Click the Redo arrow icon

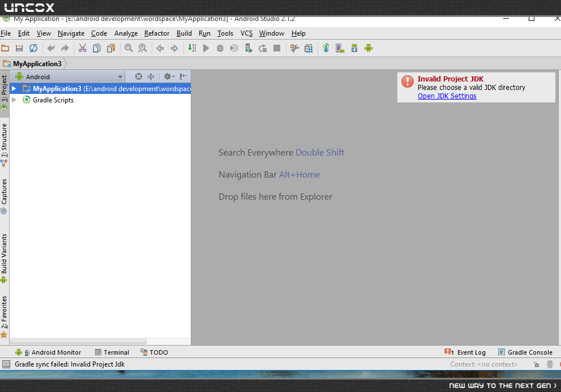coord(65,48)
